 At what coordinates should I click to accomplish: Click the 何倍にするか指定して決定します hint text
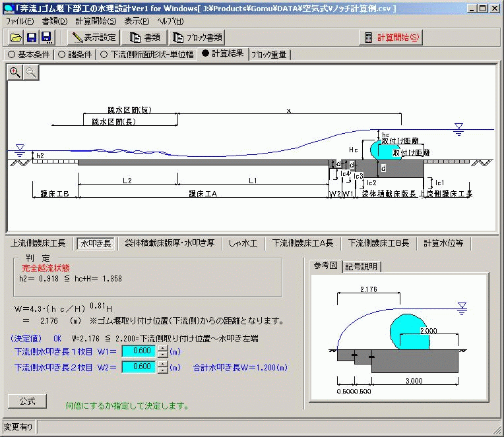pyautogui.click(x=127, y=406)
